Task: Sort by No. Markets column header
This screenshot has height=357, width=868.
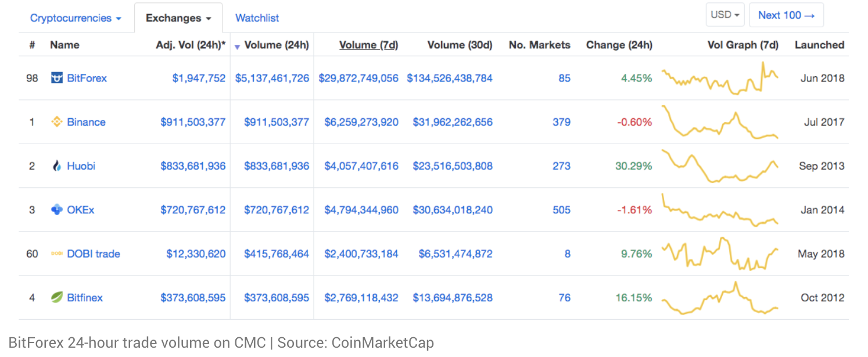Action: 539,45
